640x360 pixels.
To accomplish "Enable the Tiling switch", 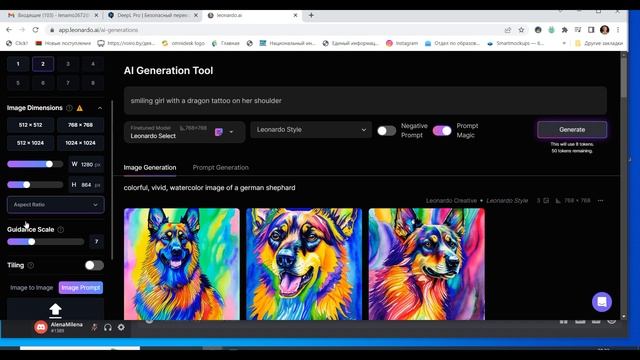I will click(94, 265).
